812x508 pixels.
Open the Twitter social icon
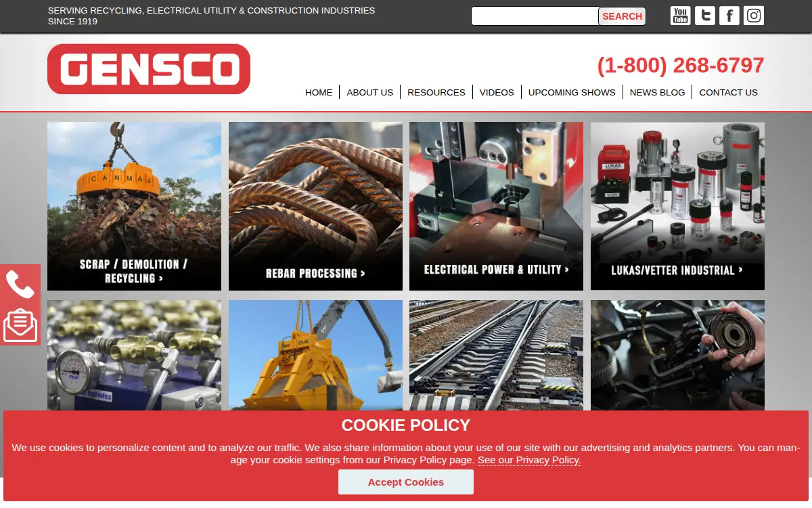[705, 16]
